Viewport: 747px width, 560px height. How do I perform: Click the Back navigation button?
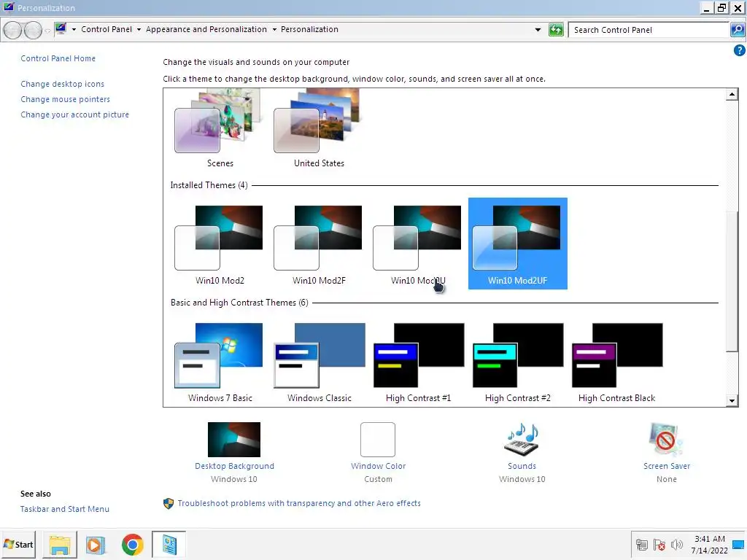point(13,31)
